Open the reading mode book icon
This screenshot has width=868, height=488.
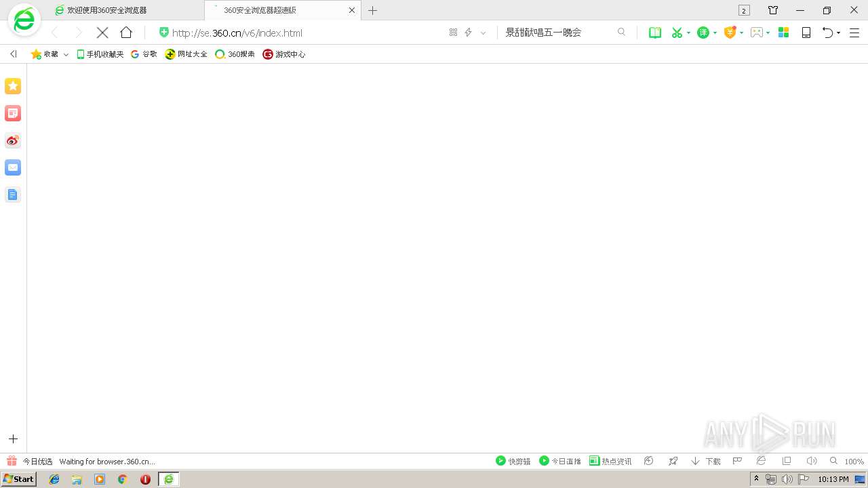655,33
